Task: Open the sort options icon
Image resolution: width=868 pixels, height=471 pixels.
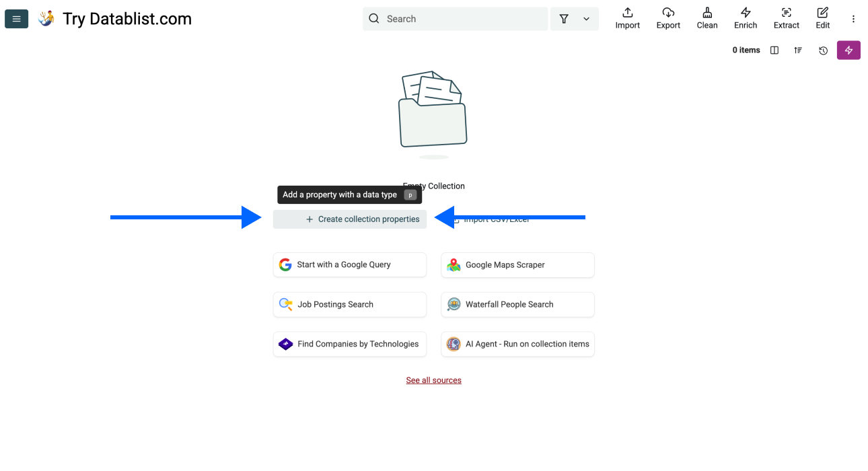Action: 798,50
